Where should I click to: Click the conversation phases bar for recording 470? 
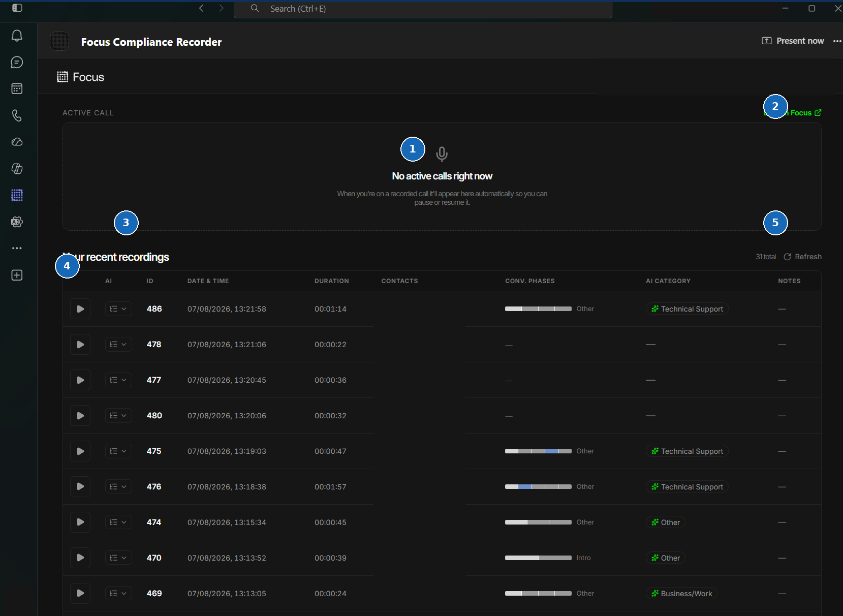[x=538, y=558]
